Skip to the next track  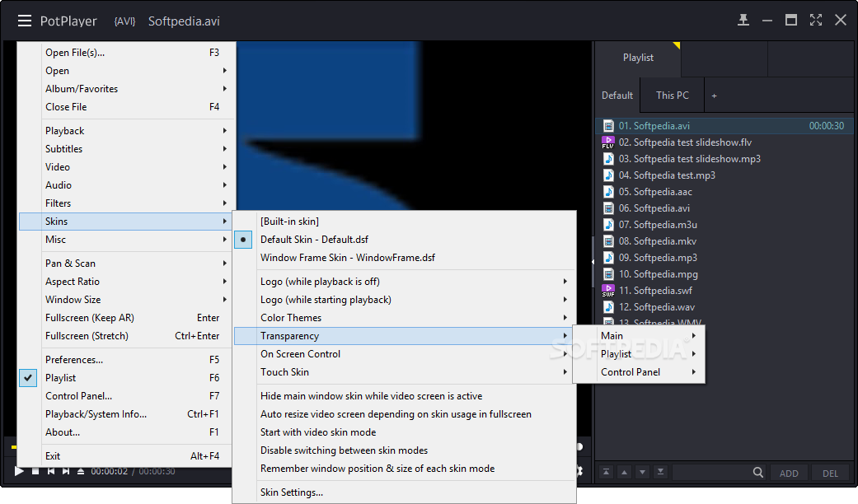pyautogui.click(x=66, y=471)
